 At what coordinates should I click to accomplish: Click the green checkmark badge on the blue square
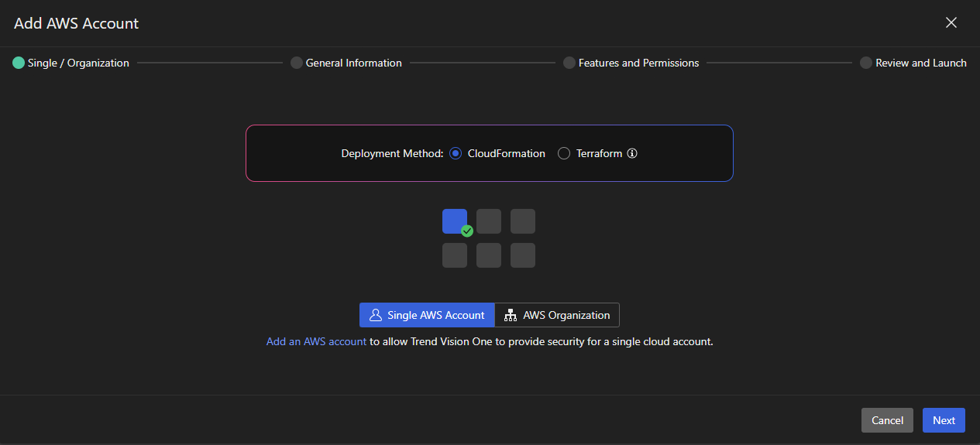467,231
